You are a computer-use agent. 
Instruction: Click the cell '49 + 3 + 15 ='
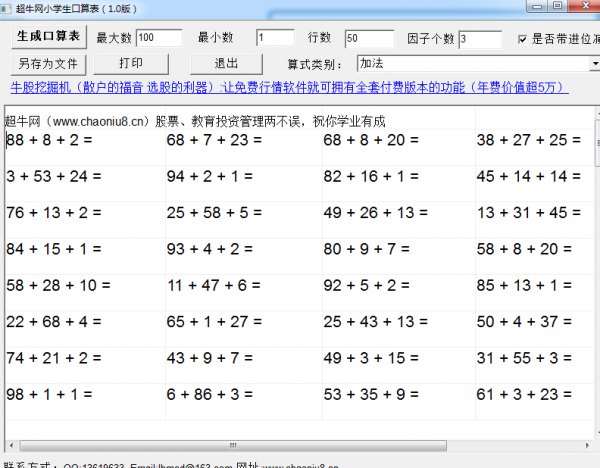[399, 365]
